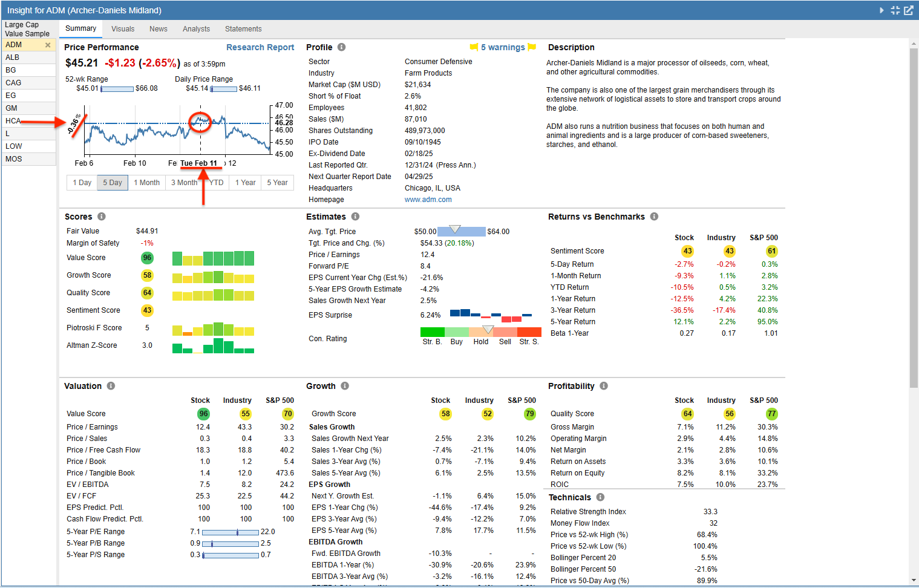Click the Quality Score 64 badge in Scores
The width and height of the screenshot is (919, 588).
click(x=147, y=293)
